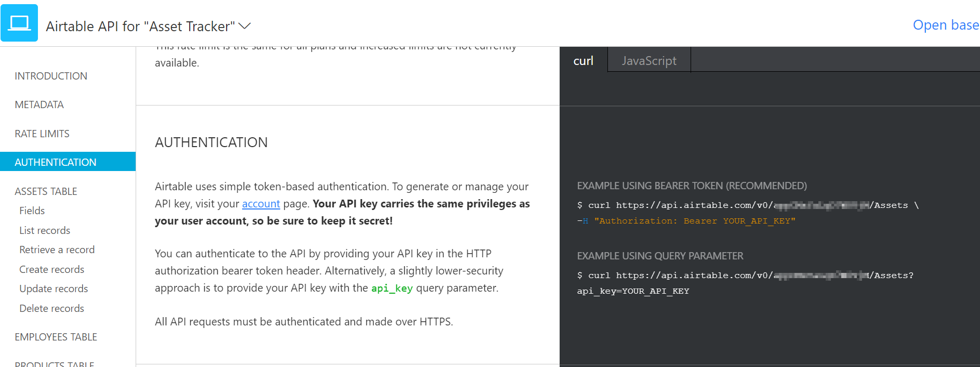Go to Retrieve a record section
The height and width of the screenshot is (367, 980).
[x=57, y=250]
